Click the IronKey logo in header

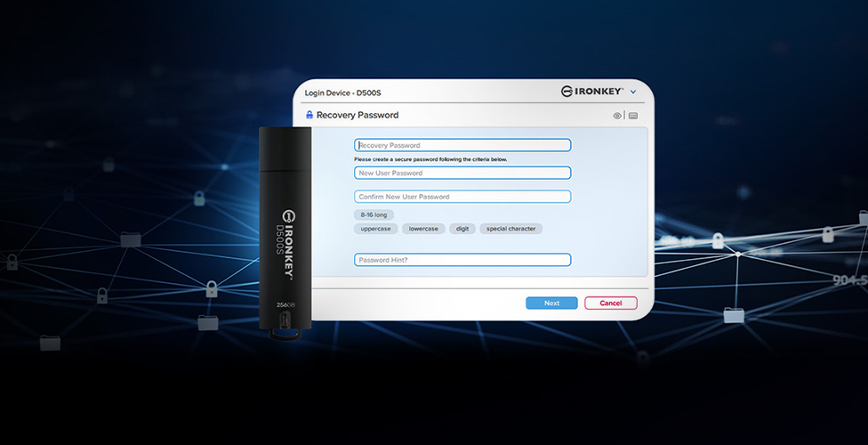(591, 92)
